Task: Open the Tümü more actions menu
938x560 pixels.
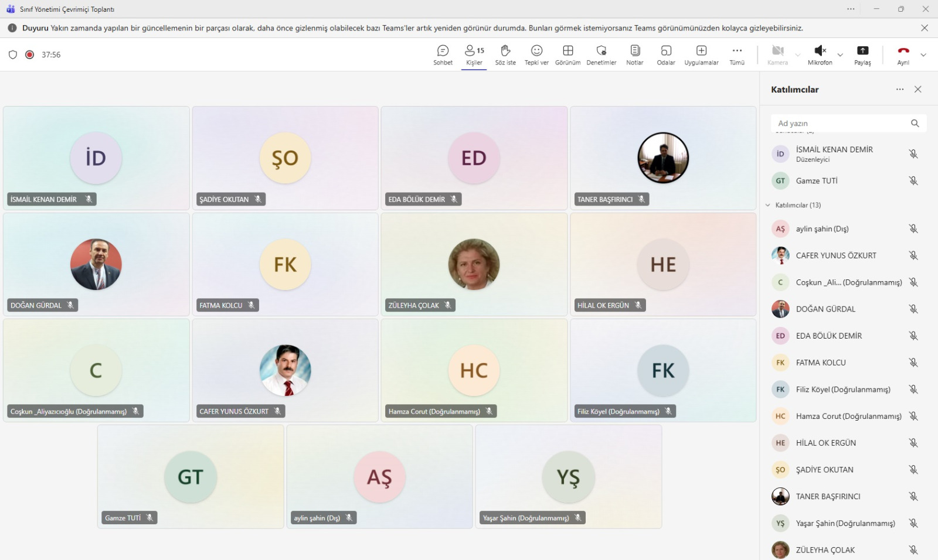Action: pyautogui.click(x=737, y=54)
